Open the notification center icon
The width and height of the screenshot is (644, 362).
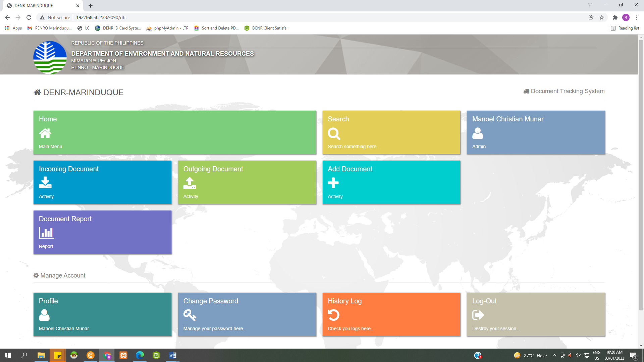(x=633, y=356)
